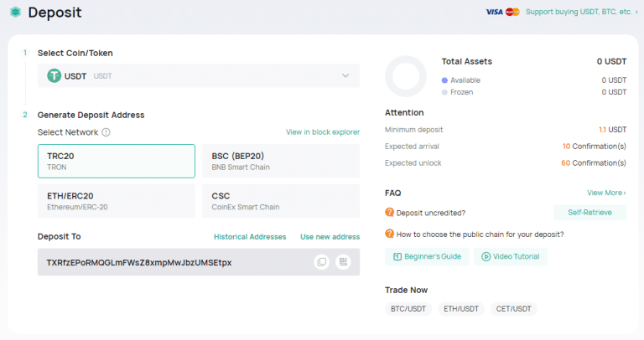
Task: Copy the deposit address with the copy icon
Action: point(322,261)
